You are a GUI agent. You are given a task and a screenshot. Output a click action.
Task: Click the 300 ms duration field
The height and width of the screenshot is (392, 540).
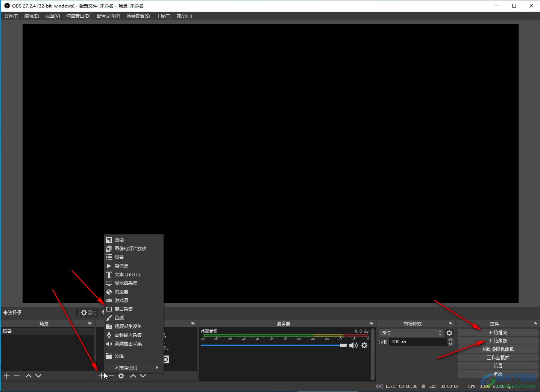418,342
